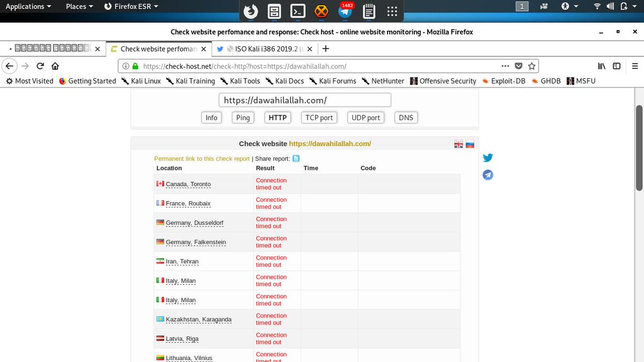Open Kali Training bookmark
644x362 pixels.
click(191, 81)
